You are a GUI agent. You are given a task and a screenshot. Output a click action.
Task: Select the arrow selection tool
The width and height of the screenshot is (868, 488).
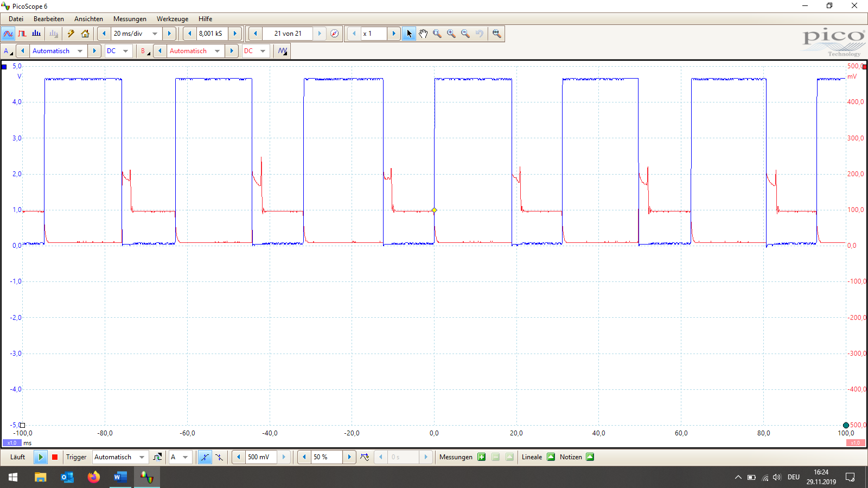click(409, 34)
